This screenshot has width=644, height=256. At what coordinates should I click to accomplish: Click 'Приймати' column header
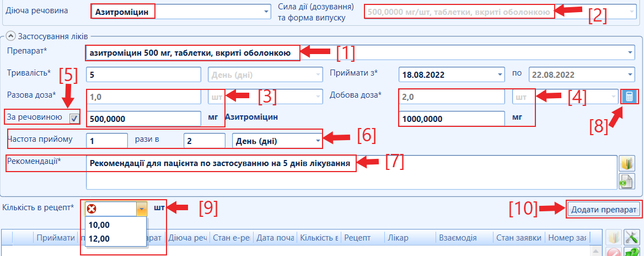tap(56, 237)
